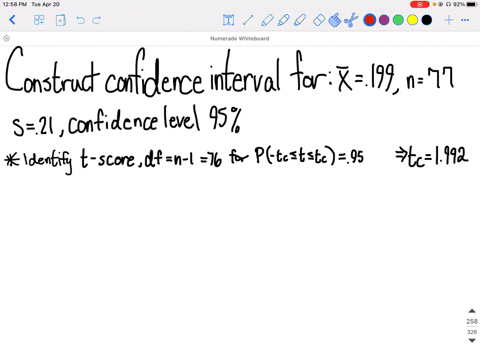Activate the eraser tool
The image size is (480, 360).
coord(319,20)
